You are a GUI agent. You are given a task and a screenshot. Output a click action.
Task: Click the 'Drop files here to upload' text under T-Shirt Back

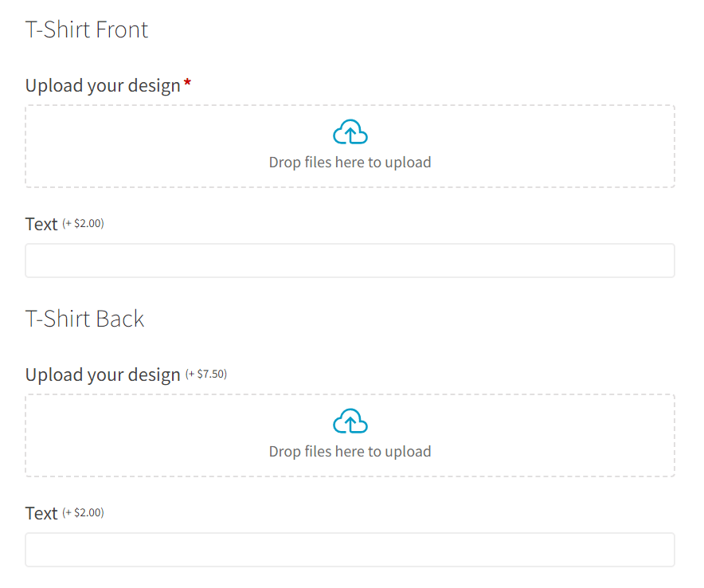point(350,451)
